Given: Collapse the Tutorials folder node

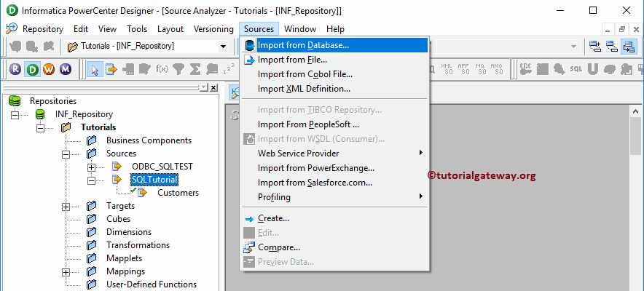Looking at the screenshot, I should click(40, 128).
